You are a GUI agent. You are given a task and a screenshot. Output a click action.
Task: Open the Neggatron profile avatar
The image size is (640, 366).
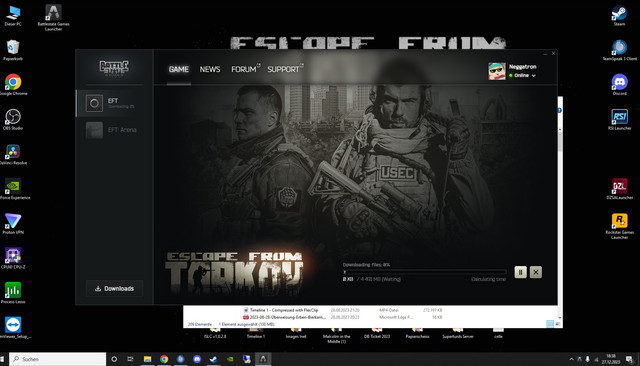click(x=497, y=71)
